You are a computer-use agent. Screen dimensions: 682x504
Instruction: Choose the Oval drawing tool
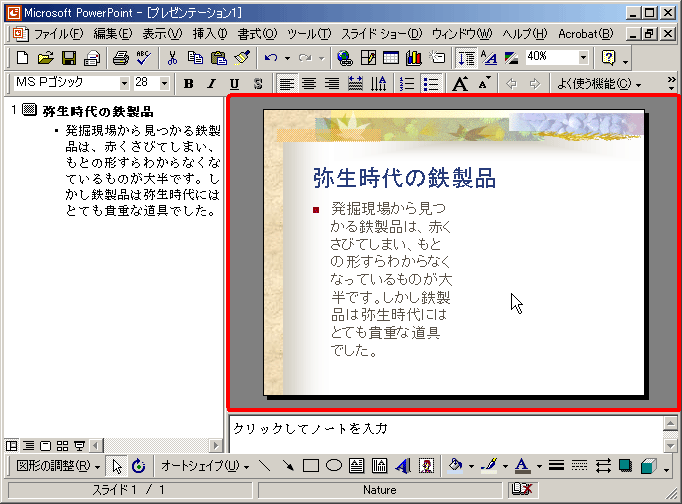click(x=334, y=466)
